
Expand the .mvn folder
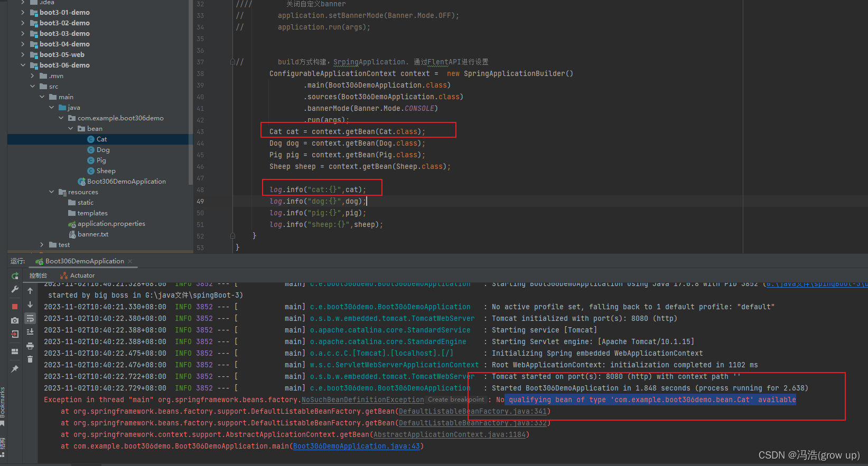coord(32,75)
